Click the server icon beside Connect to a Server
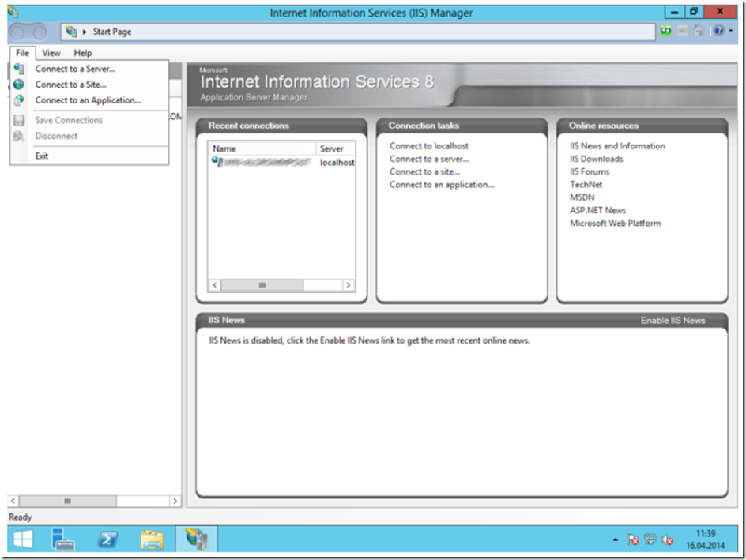 [x=19, y=69]
